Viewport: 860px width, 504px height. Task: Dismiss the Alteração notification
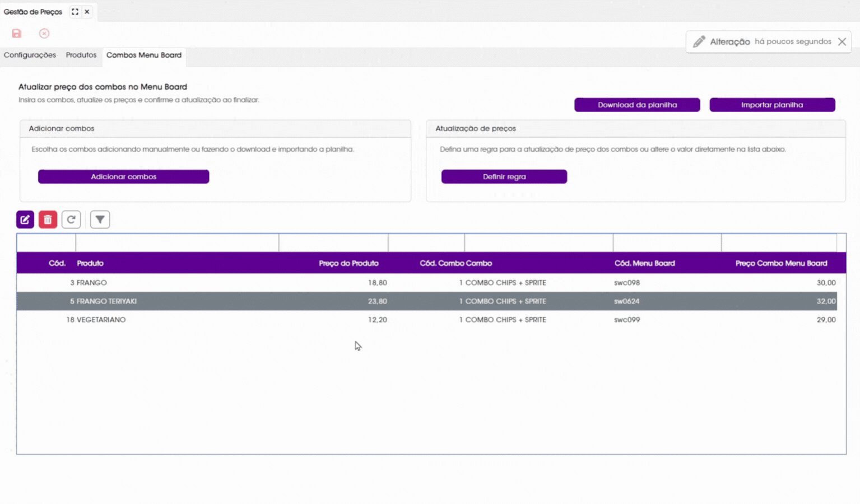click(842, 41)
